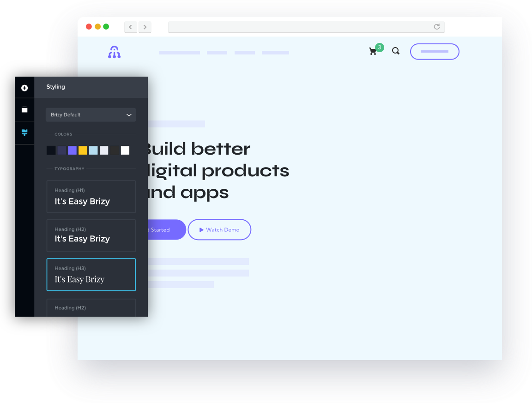Open the blocks panel in sidebar
The image size is (532, 403).
coord(24,110)
